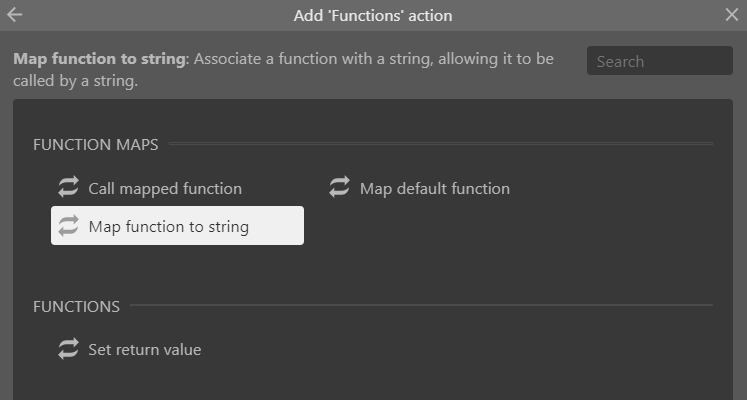Click icon in highlighted Map function to string
The height and width of the screenshot is (400, 747).
[69, 225]
